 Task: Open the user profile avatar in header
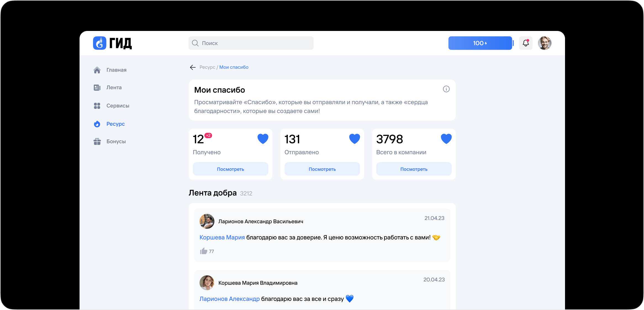point(545,43)
